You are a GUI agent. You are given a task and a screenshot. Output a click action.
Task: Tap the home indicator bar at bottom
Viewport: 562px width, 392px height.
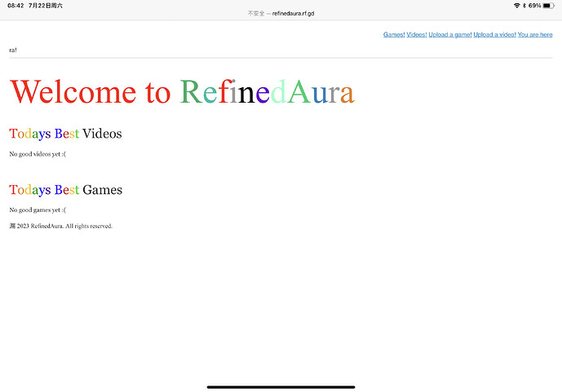coord(281,386)
